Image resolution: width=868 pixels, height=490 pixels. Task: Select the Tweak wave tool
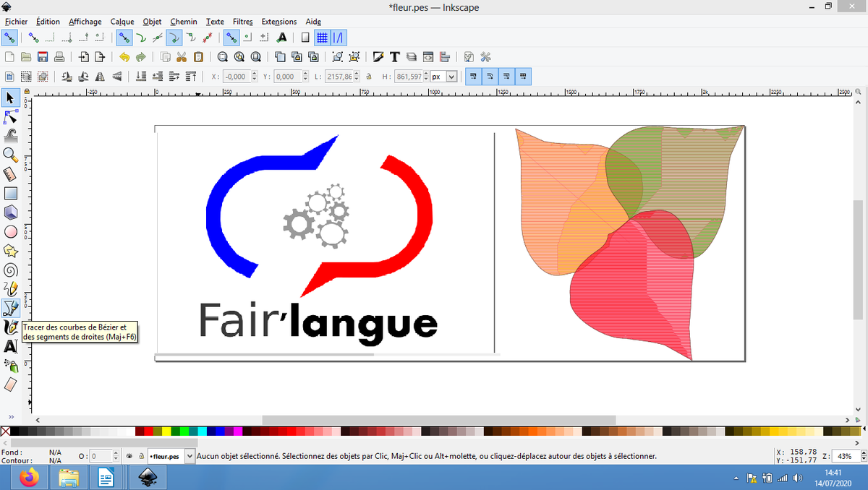point(10,135)
